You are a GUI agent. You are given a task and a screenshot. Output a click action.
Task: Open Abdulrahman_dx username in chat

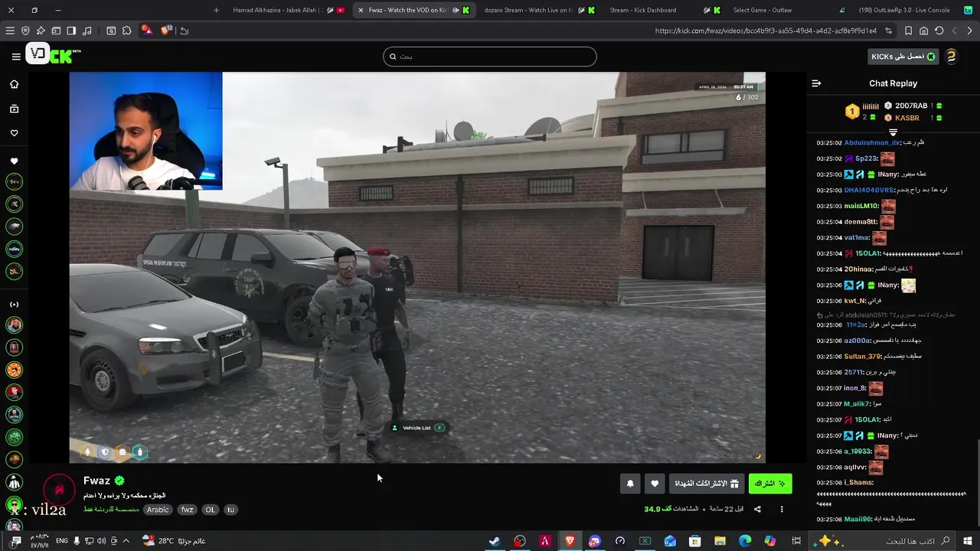click(872, 142)
